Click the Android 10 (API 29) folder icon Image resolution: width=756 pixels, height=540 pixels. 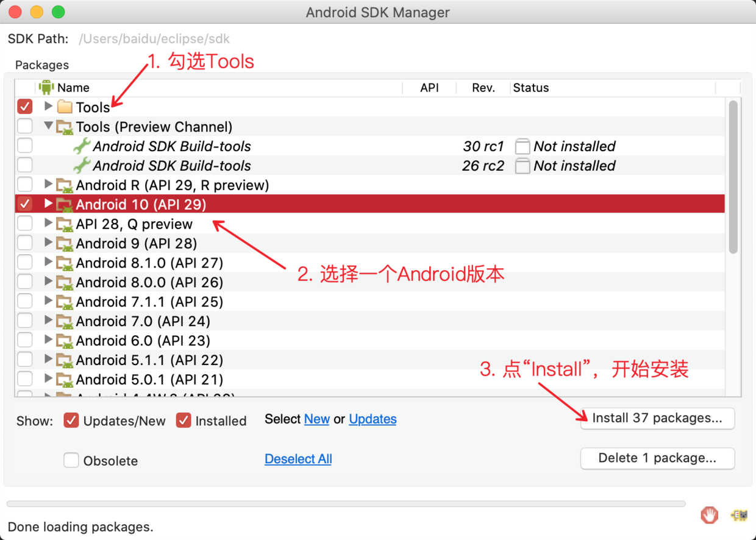(x=65, y=205)
